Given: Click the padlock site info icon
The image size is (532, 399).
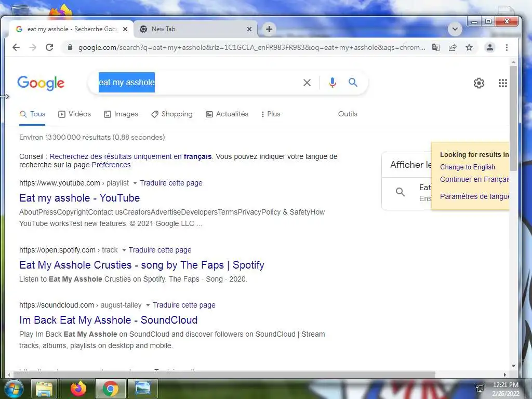Looking at the screenshot, I should pos(70,47).
